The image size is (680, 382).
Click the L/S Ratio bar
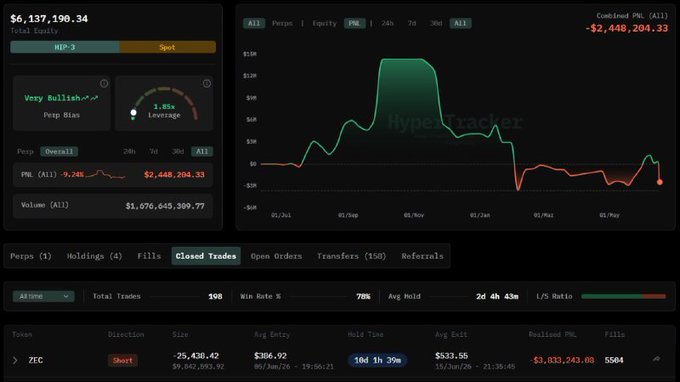tap(623, 296)
